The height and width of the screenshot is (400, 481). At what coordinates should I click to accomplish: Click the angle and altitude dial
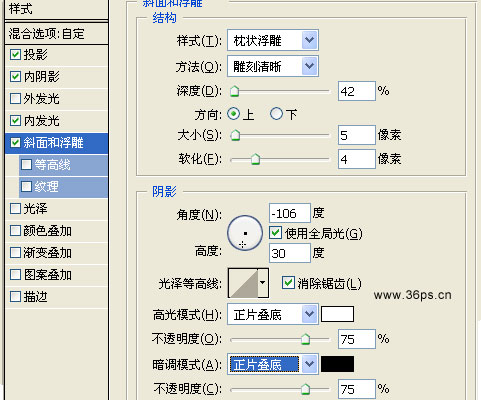(245, 233)
